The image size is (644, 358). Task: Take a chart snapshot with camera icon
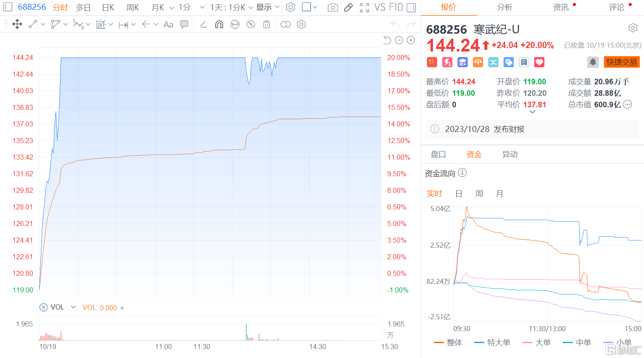333,7
